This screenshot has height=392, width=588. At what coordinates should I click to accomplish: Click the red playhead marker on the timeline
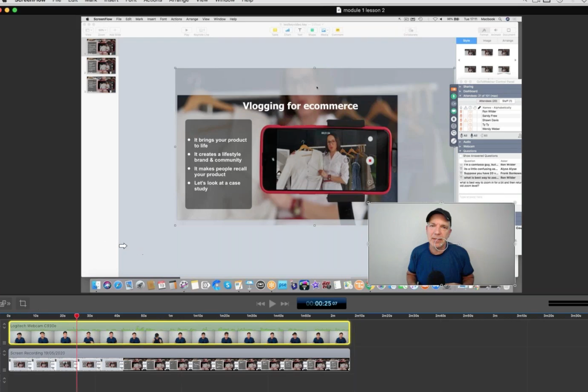tap(77, 316)
